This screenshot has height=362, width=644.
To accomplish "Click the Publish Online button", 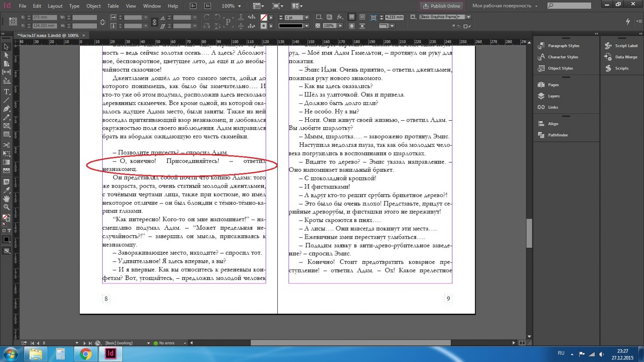I will [x=441, y=6].
